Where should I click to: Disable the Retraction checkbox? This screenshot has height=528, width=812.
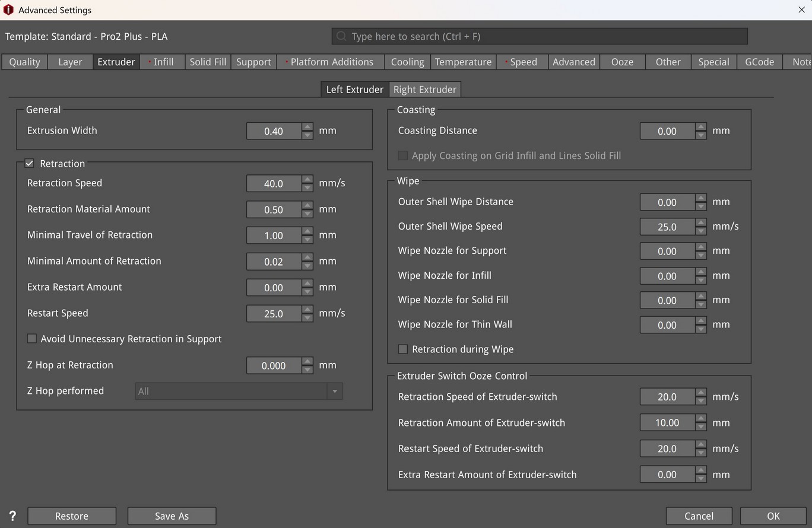[29, 164]
